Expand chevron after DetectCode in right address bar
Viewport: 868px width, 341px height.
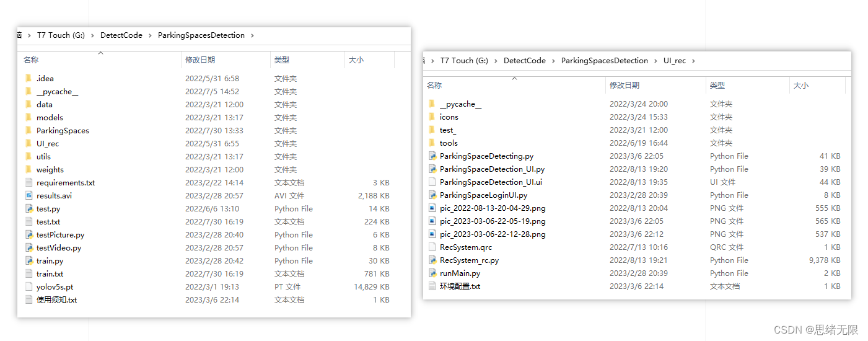tap(554, 61)
